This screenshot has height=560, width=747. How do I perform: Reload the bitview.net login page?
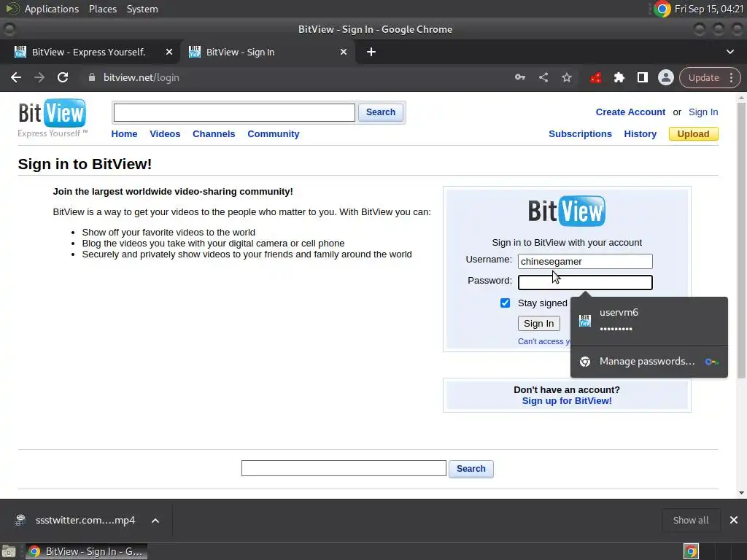coord(63,77)
